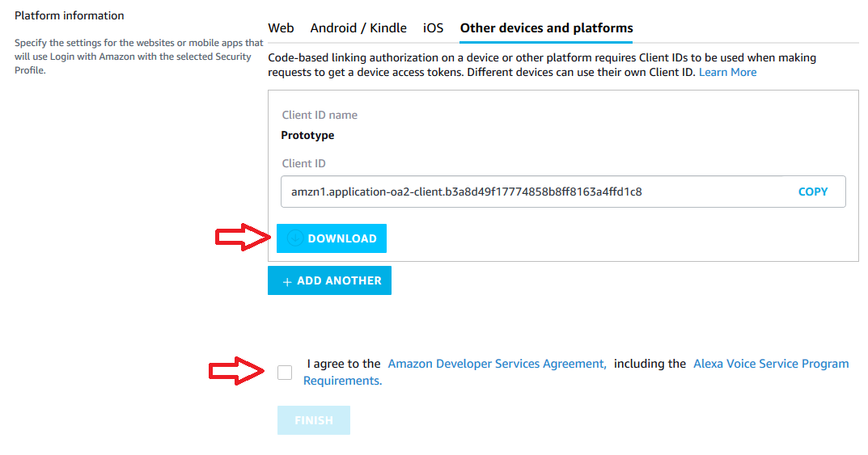This screenshot has height=455, width=868.
Task: Open the Amazon Developer Services Agreement link
Action: [x=497, y=364]
